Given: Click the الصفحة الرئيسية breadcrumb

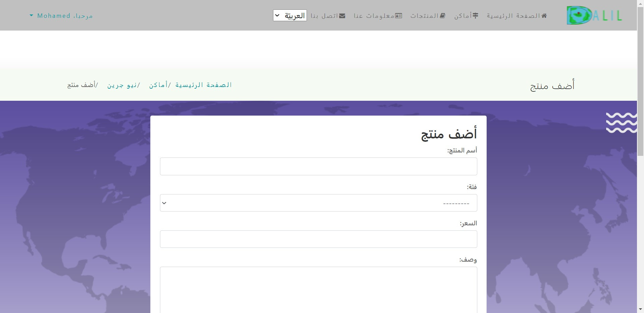Looking at the screenshot, I should pos(204,85).
